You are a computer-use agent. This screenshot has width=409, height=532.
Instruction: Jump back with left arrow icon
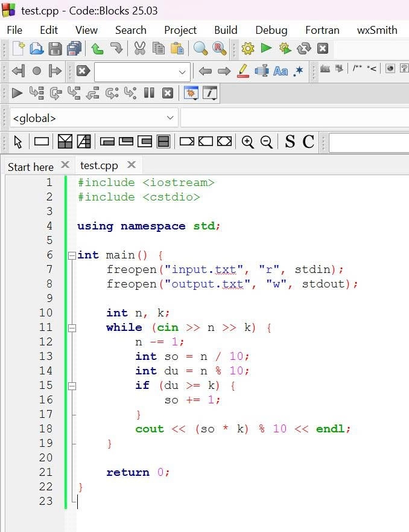tap(205, 71)
